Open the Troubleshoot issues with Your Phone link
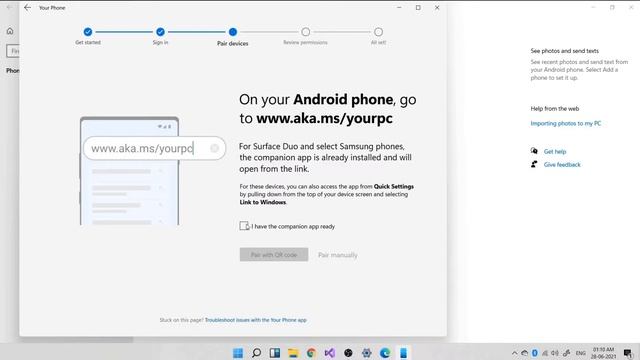The image size is (640, 360). (256, 320)
